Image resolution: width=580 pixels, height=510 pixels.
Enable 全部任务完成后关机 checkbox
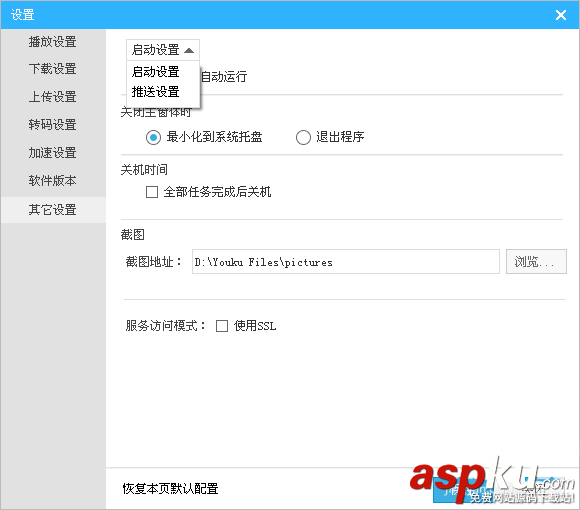[152, 192]
